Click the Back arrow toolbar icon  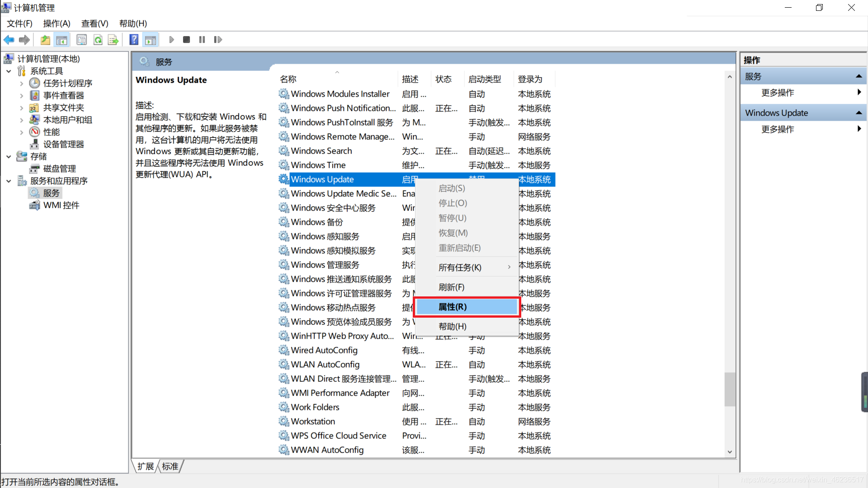coord(9,40)
